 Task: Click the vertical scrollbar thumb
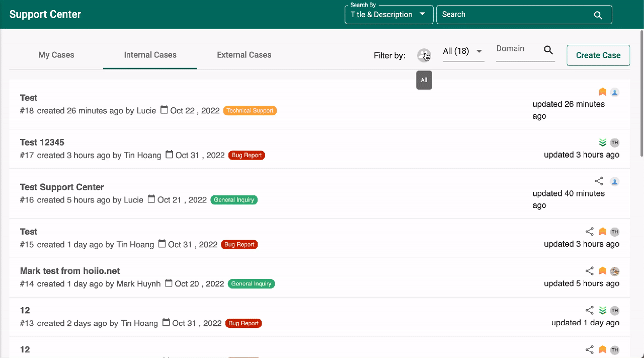click(x=641, y=93)
